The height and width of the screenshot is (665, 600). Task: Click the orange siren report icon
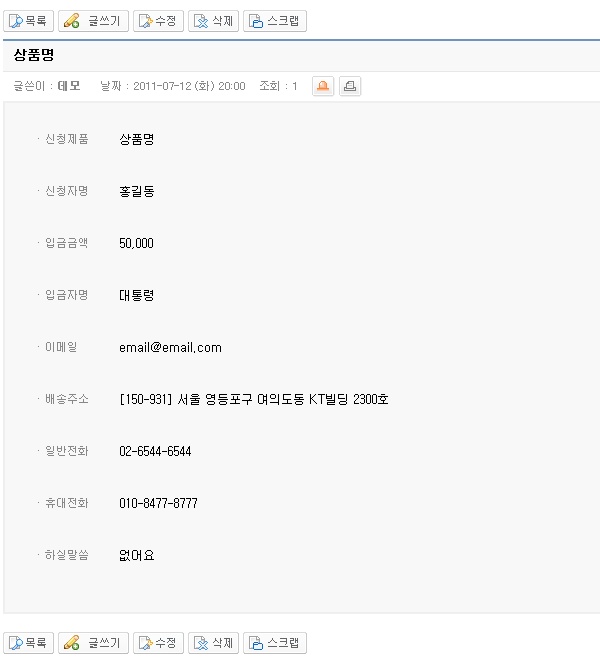click(x=323, y=86)
